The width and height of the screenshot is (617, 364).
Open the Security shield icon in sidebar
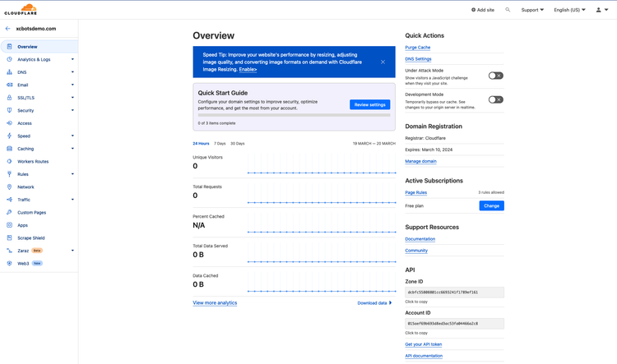click(x=9, y=110)
